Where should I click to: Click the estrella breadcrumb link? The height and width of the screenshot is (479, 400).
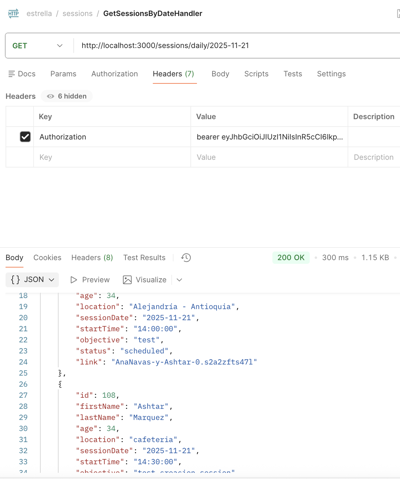click(39, 13)
